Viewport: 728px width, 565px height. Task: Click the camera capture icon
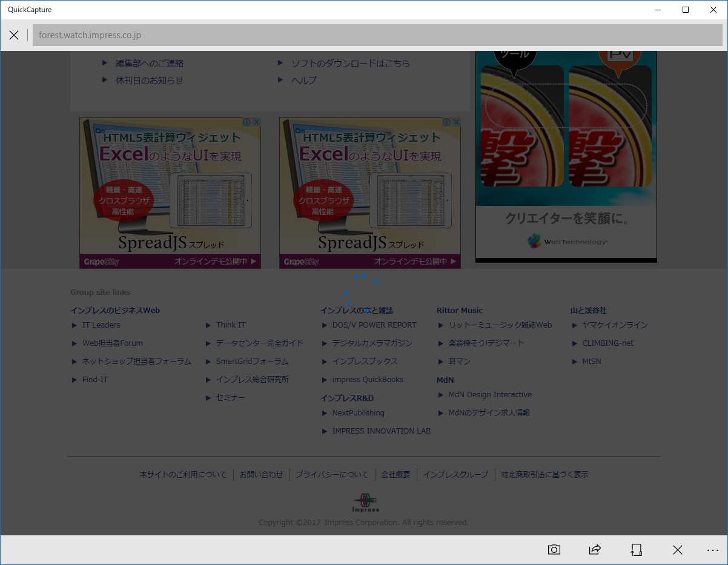pyautogui.click(x=554, y=550)
